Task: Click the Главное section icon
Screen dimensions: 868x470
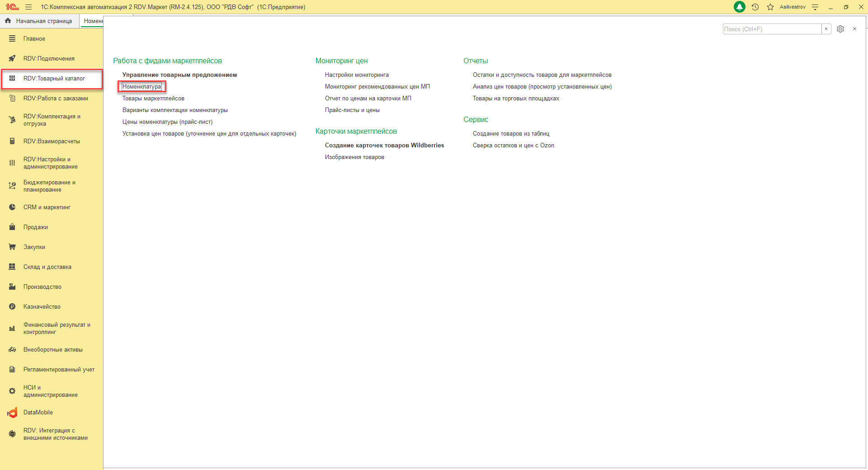Action: click(x=12, y=39)
